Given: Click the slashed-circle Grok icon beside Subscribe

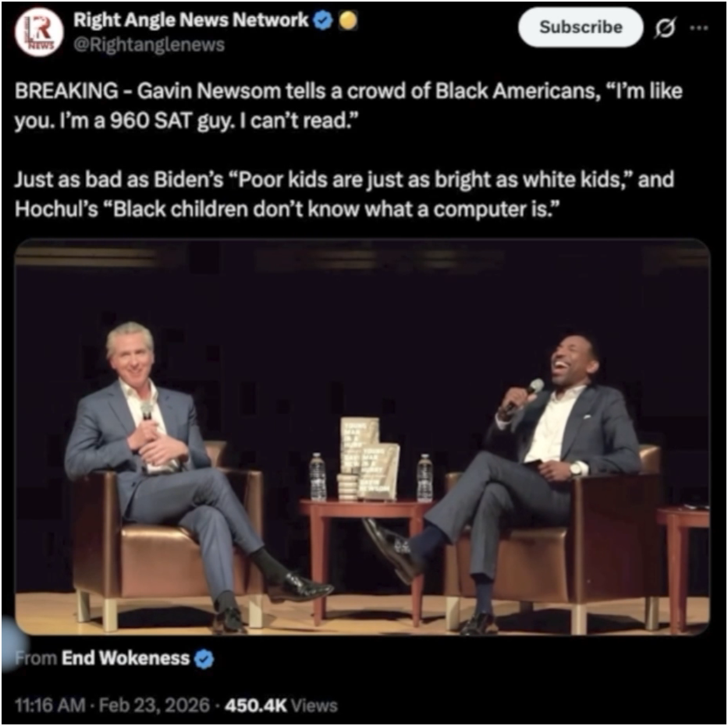Looking at the screenshot, I should click(665, 29).
